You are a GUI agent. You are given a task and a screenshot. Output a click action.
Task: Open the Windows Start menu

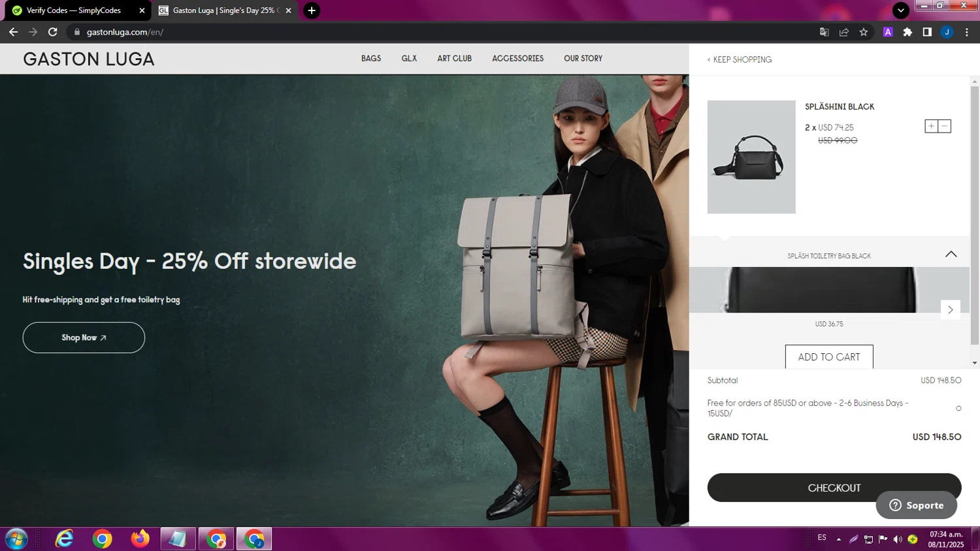pos(16,539)
